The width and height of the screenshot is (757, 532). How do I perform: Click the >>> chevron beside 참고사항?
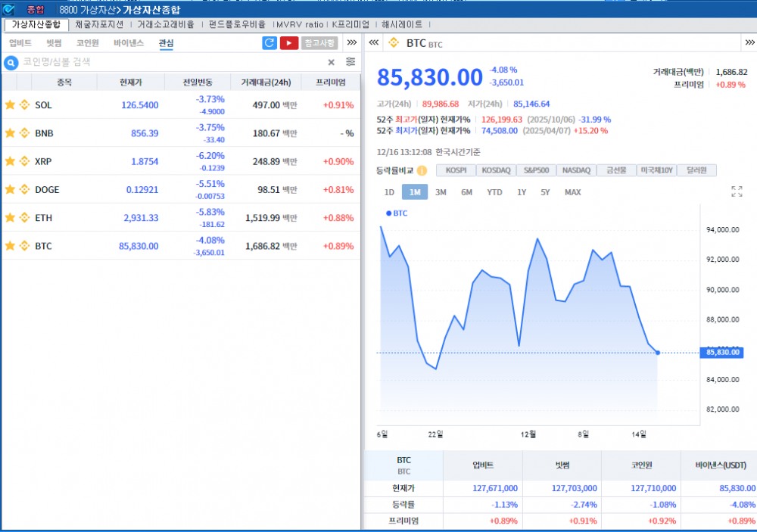[350, 43]
